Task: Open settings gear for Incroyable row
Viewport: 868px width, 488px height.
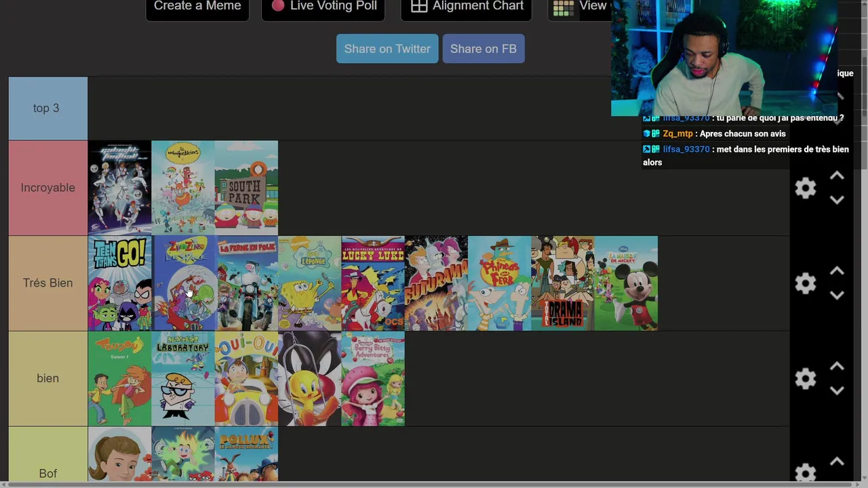Action: [805, 188]
